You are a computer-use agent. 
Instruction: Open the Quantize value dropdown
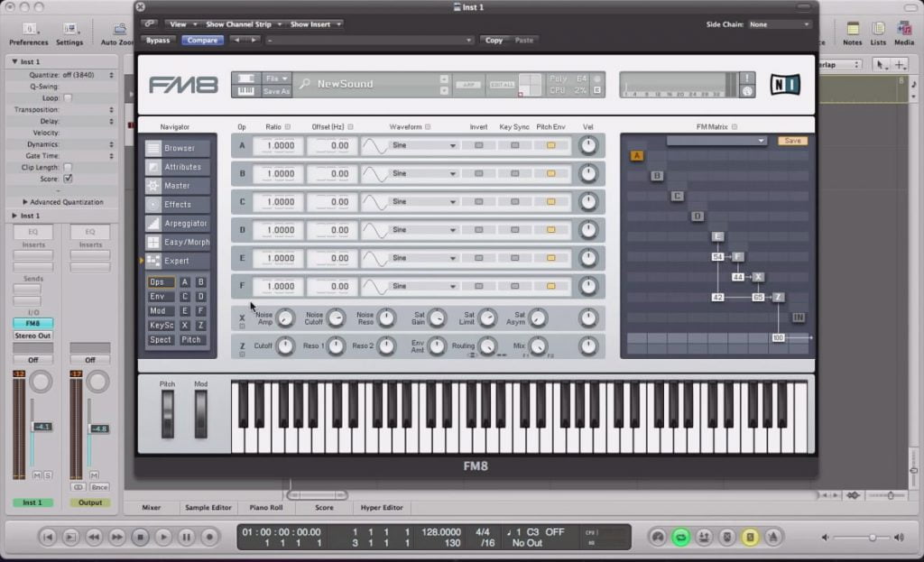pos(88,75)
